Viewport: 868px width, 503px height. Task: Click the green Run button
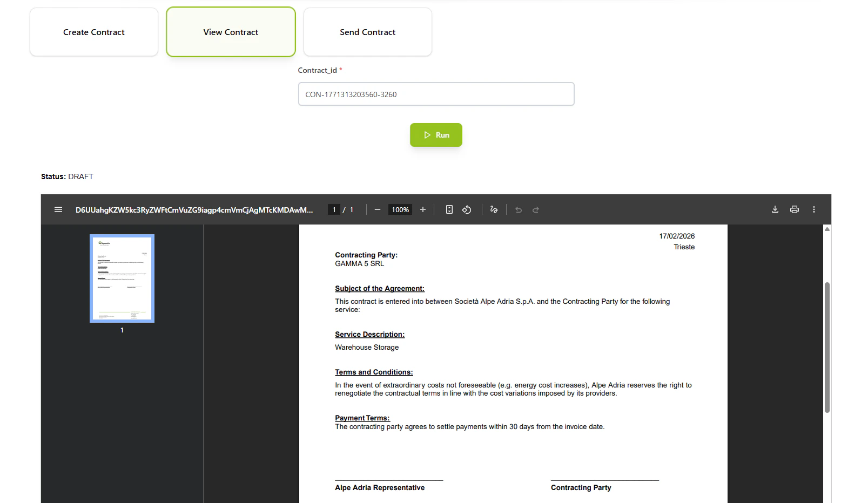(x=436, y=135)
